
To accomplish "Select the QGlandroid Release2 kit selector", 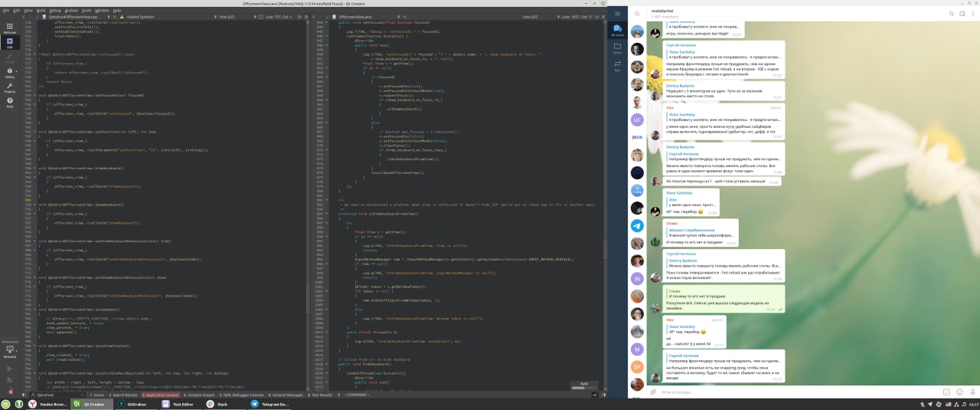I will tap(9, 349).
